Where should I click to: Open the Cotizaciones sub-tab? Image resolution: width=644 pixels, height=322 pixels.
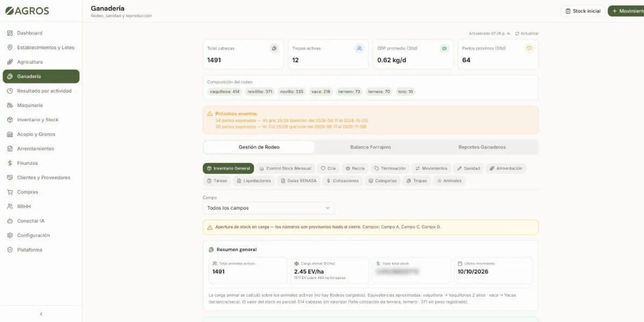(343, 181)
